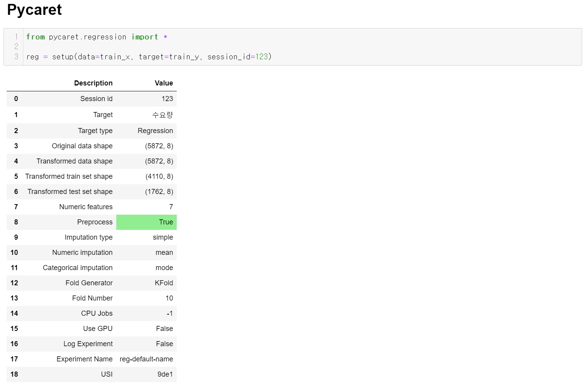Click the Experiment Name label
The width and height of the screenshot is (588, 386).
pyautogui.click(x=85, y=359)
